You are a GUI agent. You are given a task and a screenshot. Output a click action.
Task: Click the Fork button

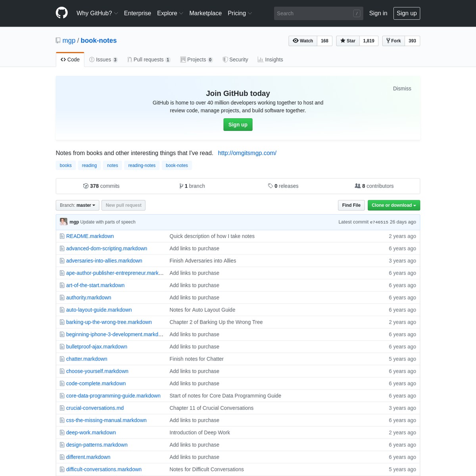(x=393, y=41)
